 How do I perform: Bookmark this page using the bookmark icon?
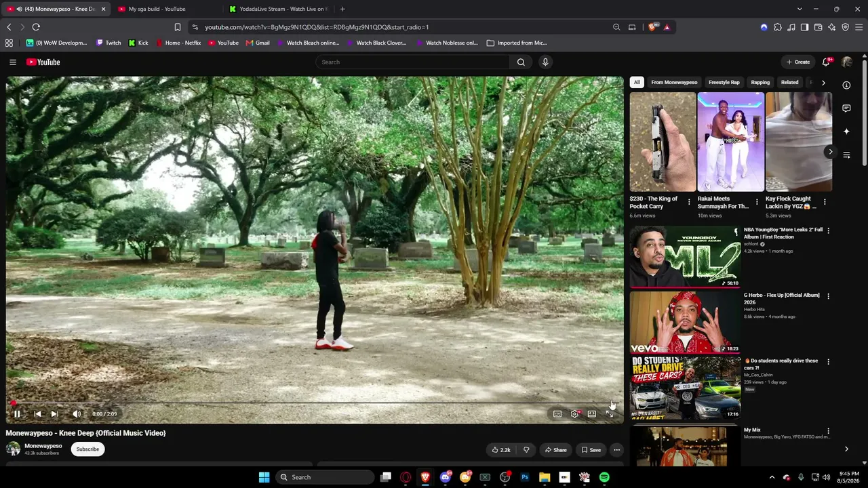pos(178,27)
